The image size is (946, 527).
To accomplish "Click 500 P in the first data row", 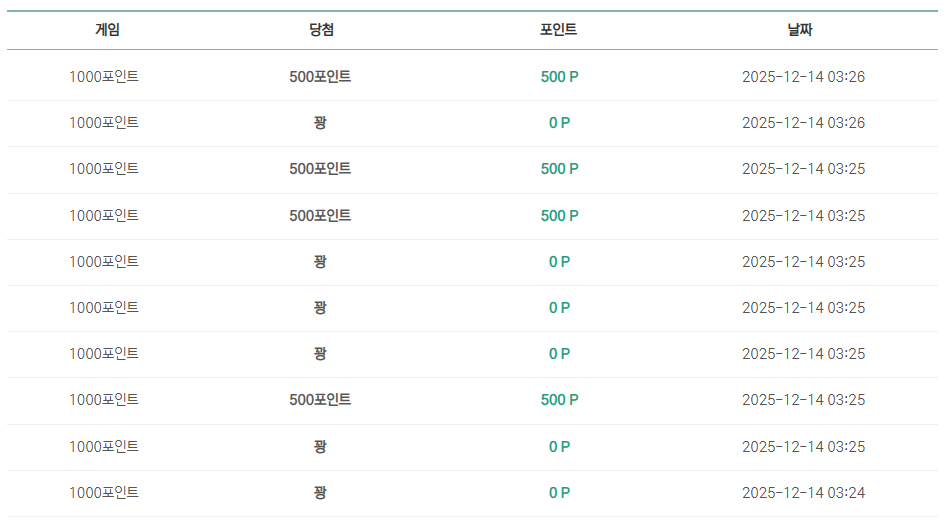I will 559,77.
